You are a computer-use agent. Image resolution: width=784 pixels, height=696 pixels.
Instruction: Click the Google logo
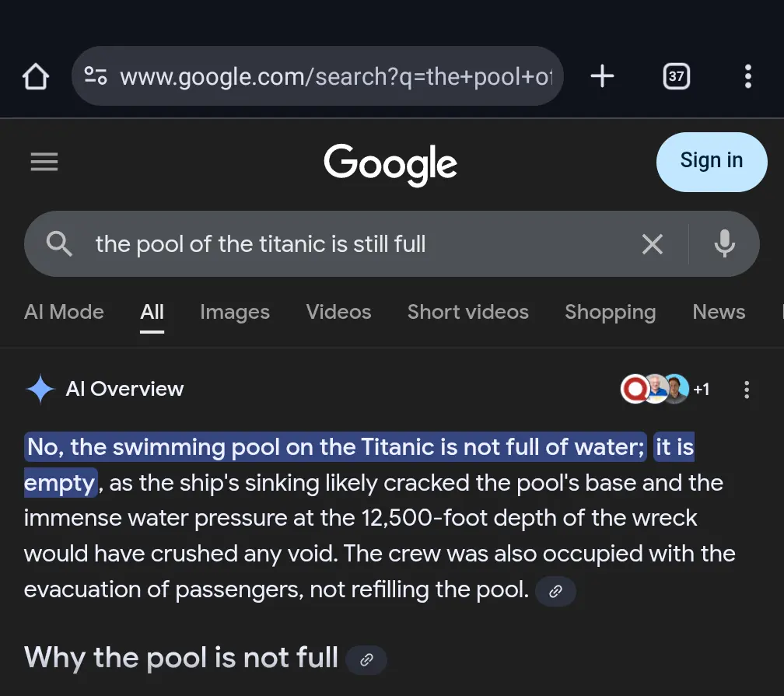click(390, 163)
